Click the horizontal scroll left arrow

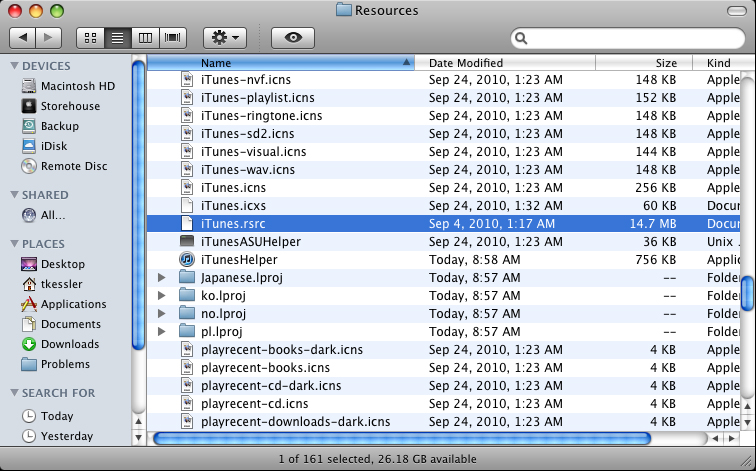tap(716, 439)
